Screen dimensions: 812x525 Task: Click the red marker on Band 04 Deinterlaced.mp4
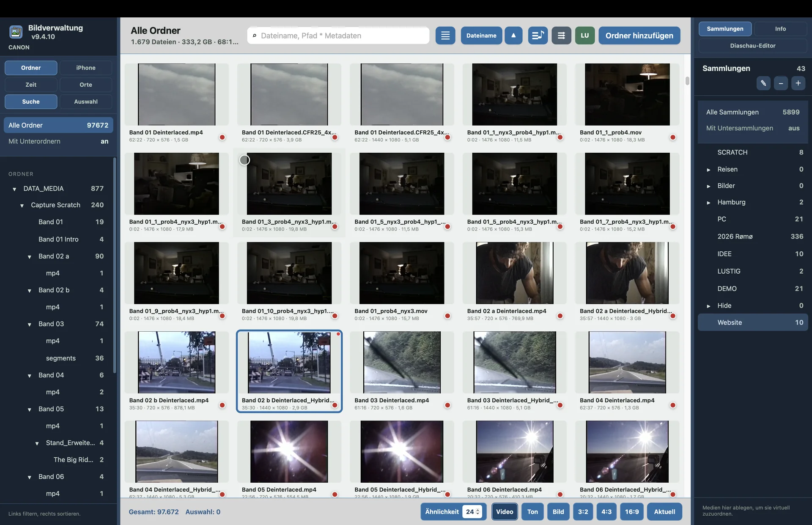pos(672,405)
